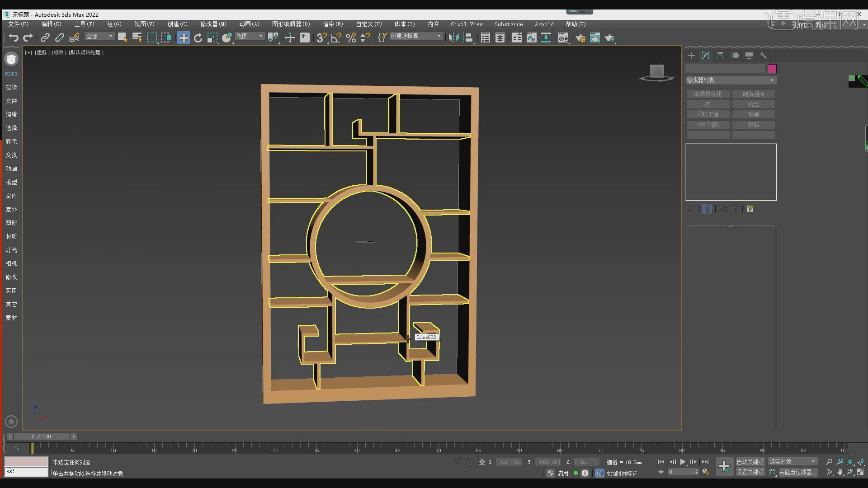Click the Mirror tool icon
The width and height of the screenshot is (868, 488).
453,38
